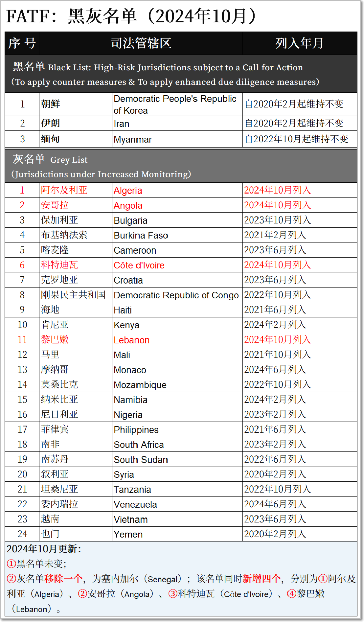The width and height of the screenshot is (364, 622).
Task: Select the red 'Angola' table cell
Action: coord(177,205)
